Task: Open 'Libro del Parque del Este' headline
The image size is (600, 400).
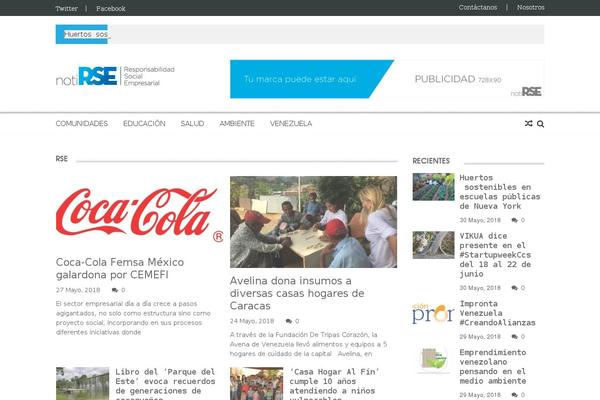Action: click(x=165, y=384)
